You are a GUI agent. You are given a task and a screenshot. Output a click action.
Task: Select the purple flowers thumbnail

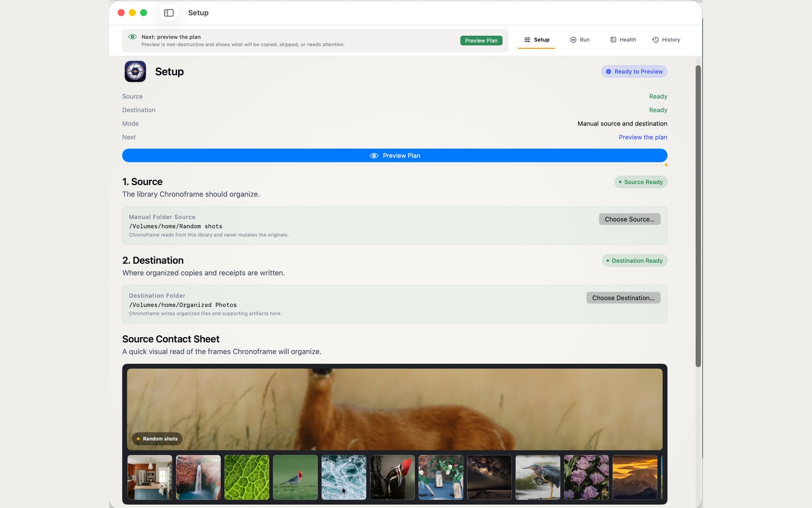point(586,477)
